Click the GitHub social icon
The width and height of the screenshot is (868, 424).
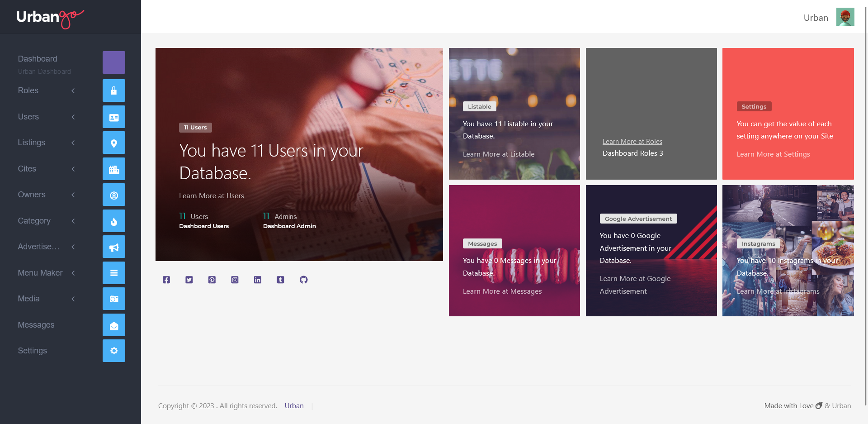tap(303, 280)
